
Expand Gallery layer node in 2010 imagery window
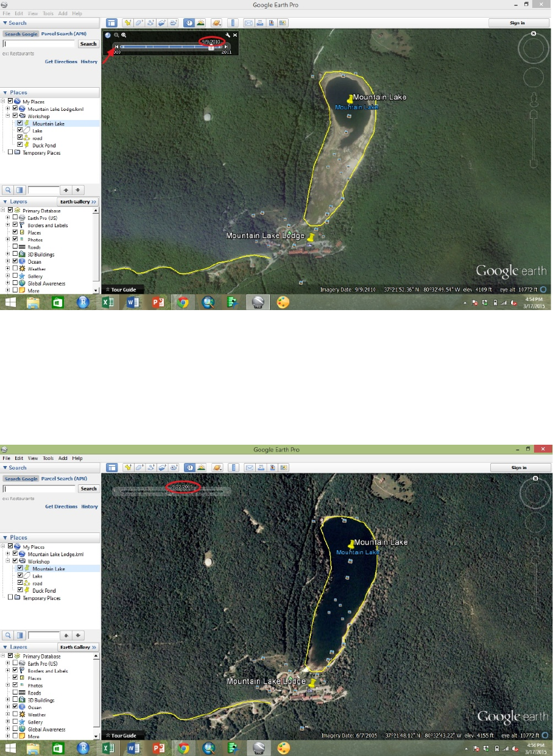tap(7, 275)
